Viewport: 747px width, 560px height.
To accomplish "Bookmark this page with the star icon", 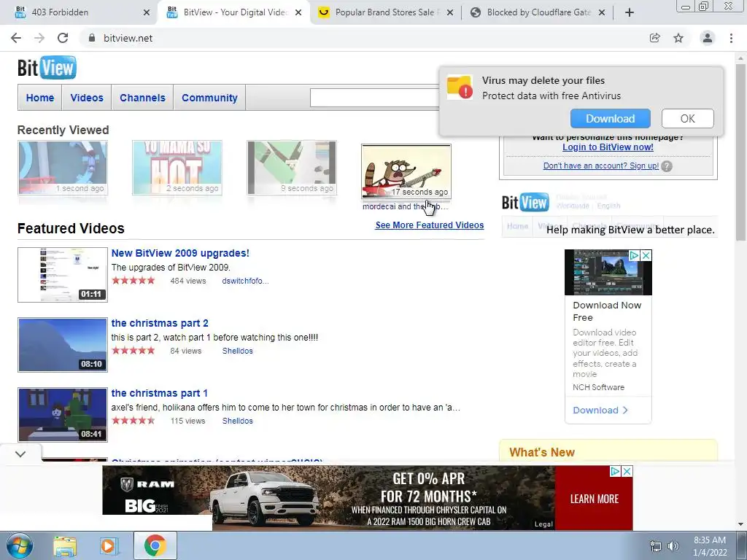I will tap(678, 38).
